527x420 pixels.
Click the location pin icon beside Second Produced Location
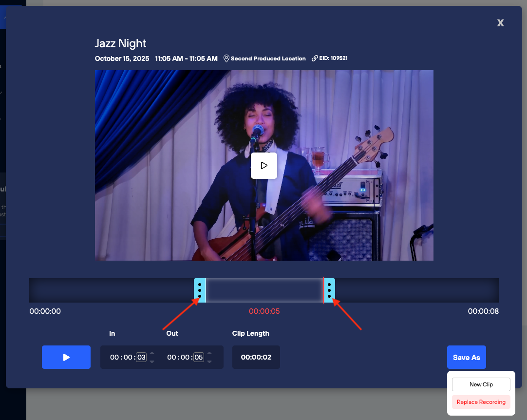[226, 58]
